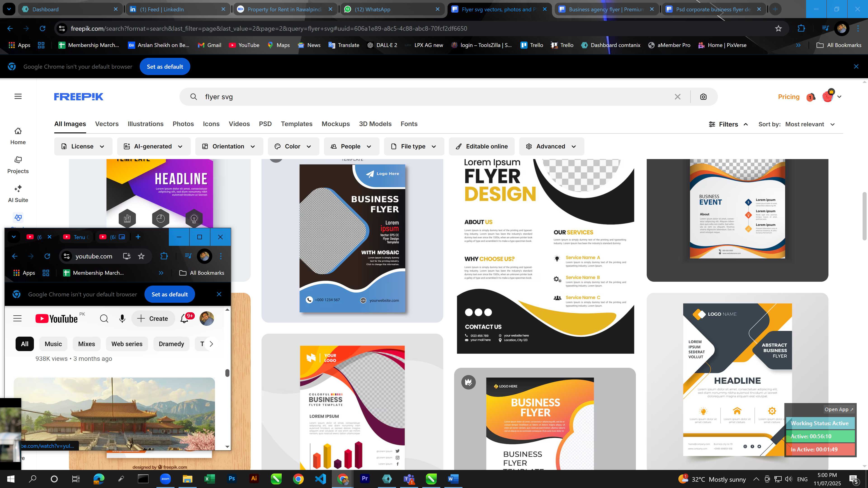The width and height of the screenshot is (868, 488).
Task: Select Music chip on YouTube
Action: pos(53,344)
